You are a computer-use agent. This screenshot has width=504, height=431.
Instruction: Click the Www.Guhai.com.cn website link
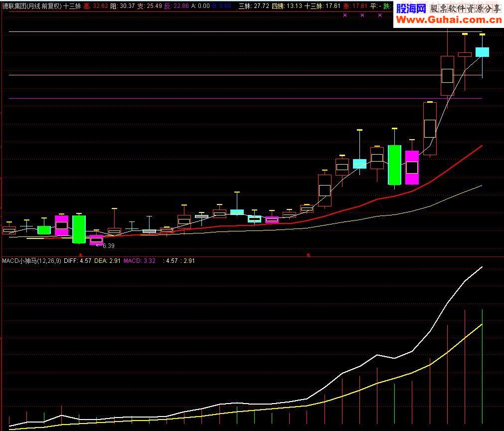point(449,20)
